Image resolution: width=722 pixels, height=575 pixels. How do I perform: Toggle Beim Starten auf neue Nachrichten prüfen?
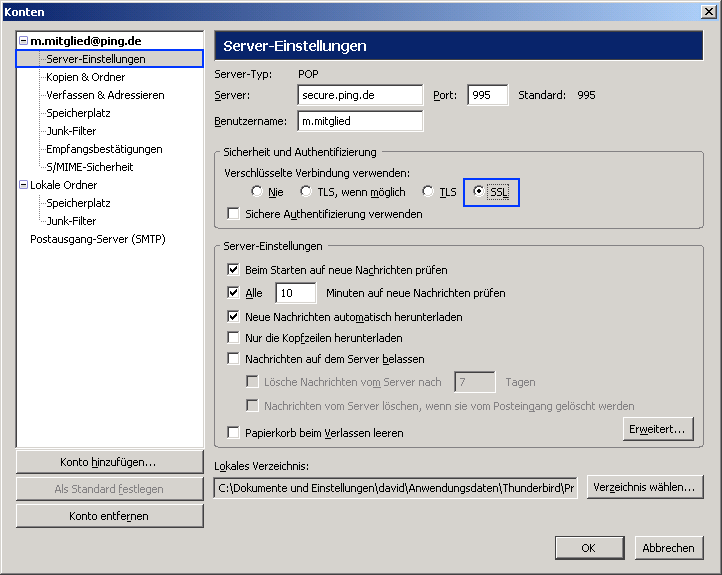click(234, 270)
